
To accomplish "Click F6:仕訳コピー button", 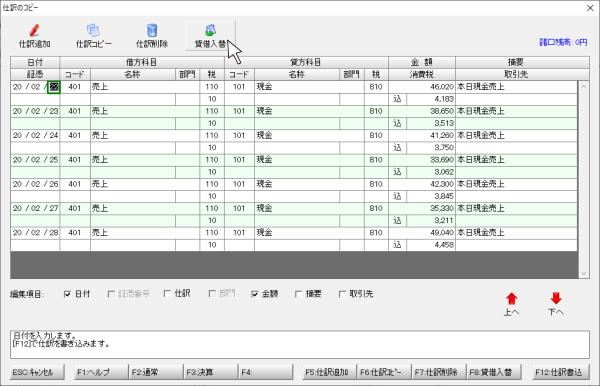I will pos(384,372).
